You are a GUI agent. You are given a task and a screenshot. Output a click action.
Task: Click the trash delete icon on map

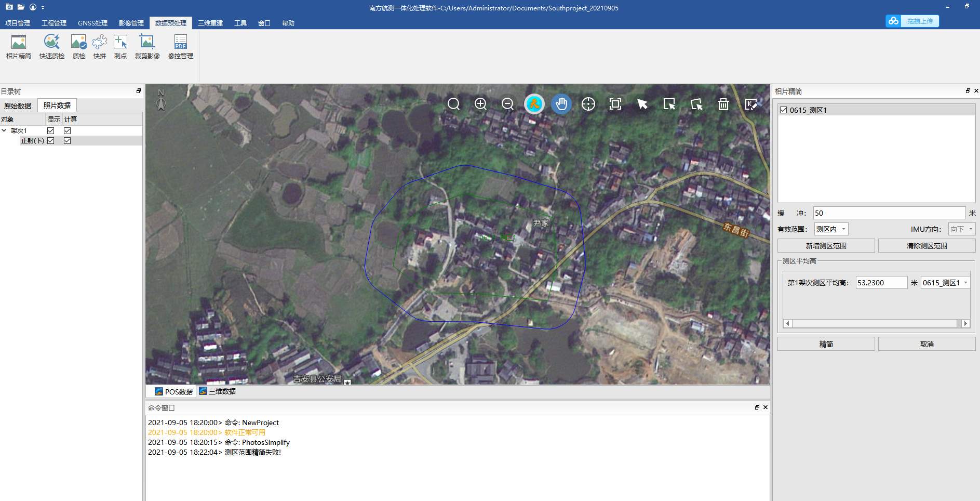pyautogui.click(x=723, y=104)
